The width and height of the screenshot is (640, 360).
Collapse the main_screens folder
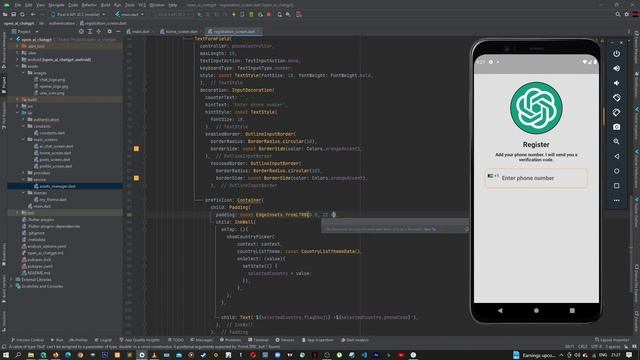click(x=23, y=140)
